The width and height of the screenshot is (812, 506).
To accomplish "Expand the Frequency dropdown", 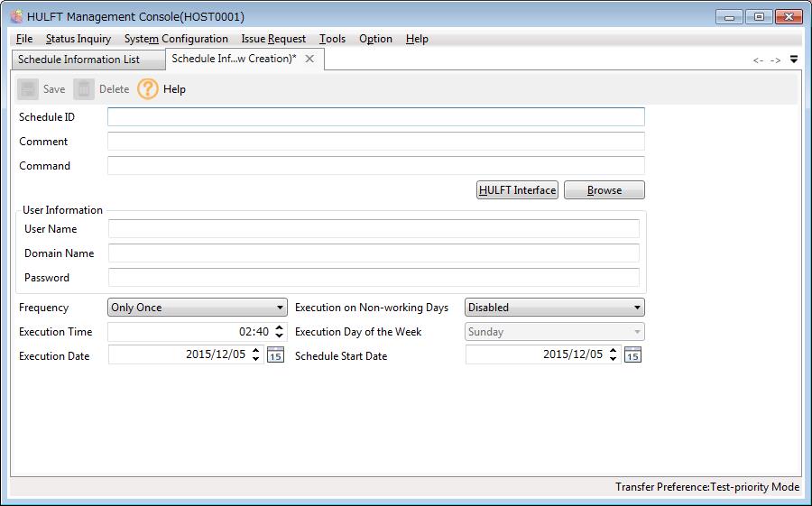I will pos(198,308).
